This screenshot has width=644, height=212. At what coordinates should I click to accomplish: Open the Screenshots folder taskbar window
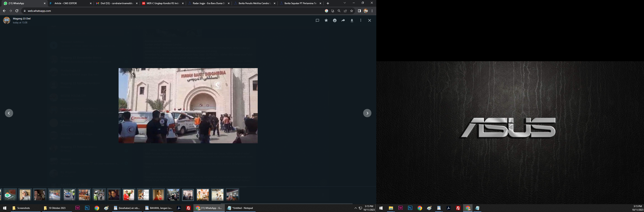[x=25, y=208]
